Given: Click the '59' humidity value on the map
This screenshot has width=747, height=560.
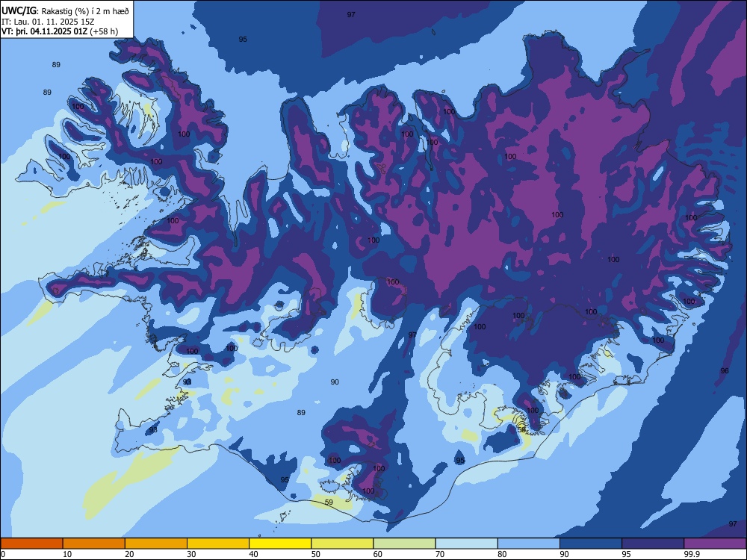Looking at the screenshot, I should click(x=329, y=502).
